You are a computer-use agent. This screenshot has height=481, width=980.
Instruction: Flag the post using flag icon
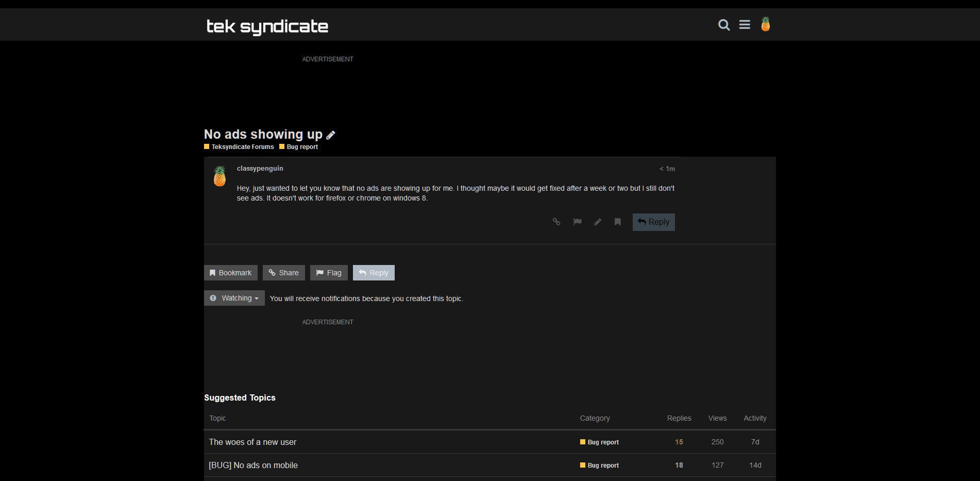pos(578,222)
